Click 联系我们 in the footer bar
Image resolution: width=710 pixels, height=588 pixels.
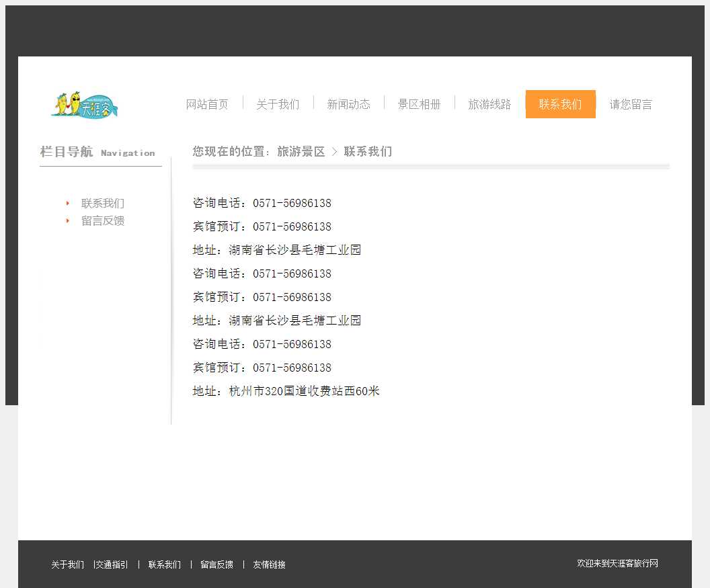point(165,564)
